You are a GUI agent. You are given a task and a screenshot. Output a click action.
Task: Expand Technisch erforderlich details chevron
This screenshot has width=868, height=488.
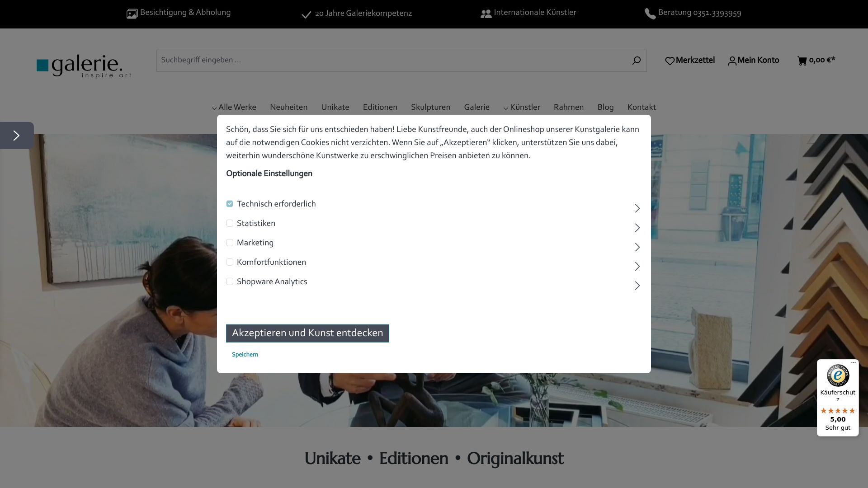click(x=637, y=208)
